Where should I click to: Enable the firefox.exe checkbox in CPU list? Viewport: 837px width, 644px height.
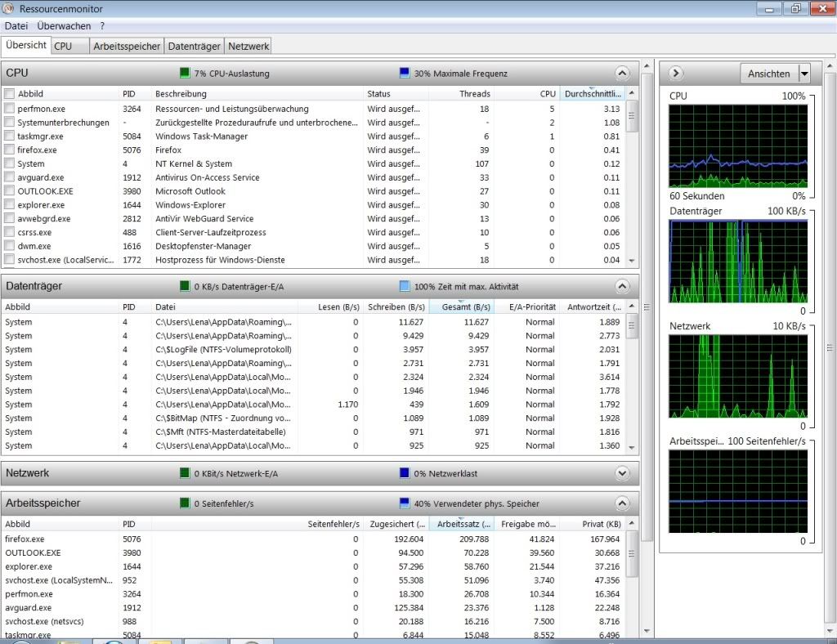pyautogui.click(x=10, y=150)
